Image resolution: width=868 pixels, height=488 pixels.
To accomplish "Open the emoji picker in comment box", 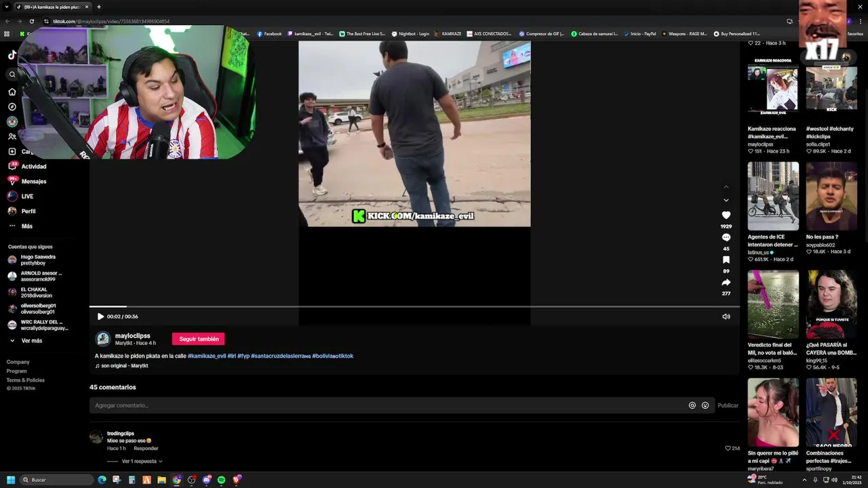I will pyautogui.click(x=705, y=405).
